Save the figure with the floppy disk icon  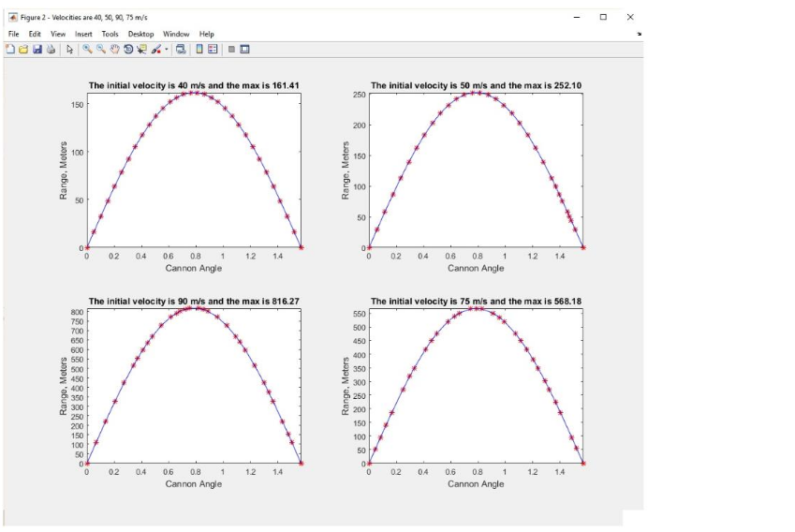pos(37,50)
